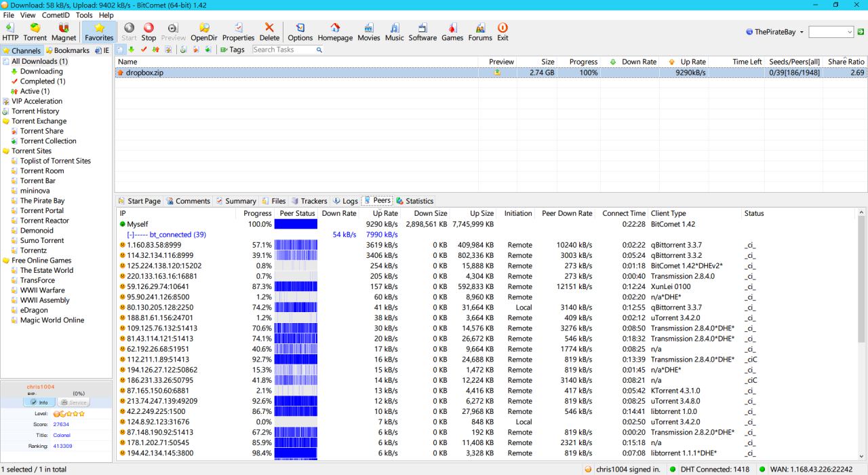
Task: Click the Myself peer status progress bar
Action: [296, 224]
